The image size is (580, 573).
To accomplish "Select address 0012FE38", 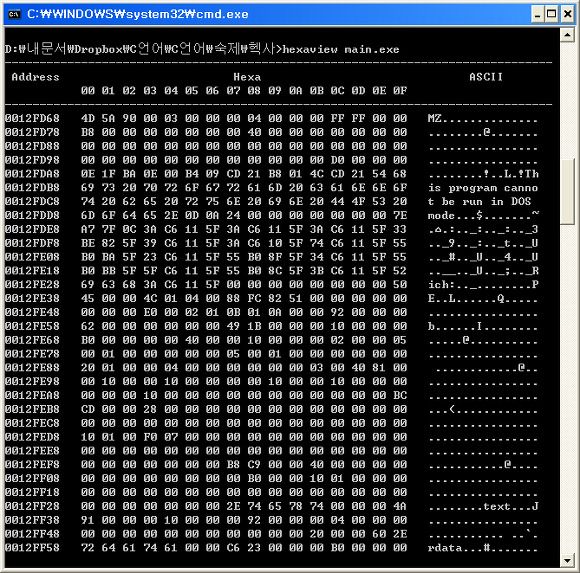I will point(32,299).
